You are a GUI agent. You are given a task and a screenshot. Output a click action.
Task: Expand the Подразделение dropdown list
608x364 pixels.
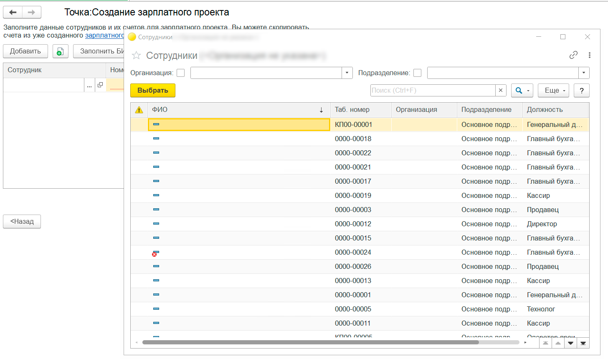[x=584, y=73]
